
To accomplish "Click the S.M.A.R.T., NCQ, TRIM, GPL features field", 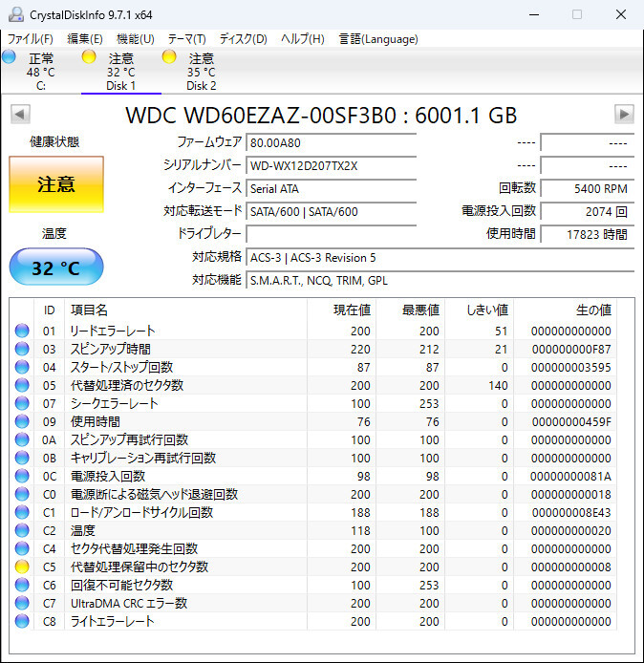I will (x=440, y=280).
